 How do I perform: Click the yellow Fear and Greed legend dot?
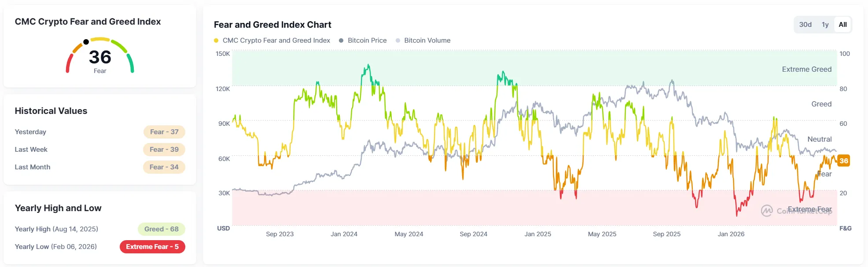[216, 40]
